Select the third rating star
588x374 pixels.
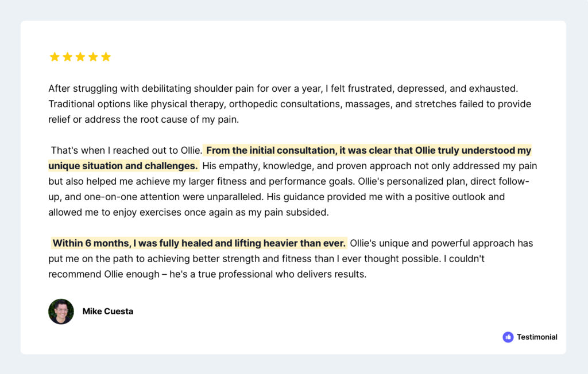point(80,57)
